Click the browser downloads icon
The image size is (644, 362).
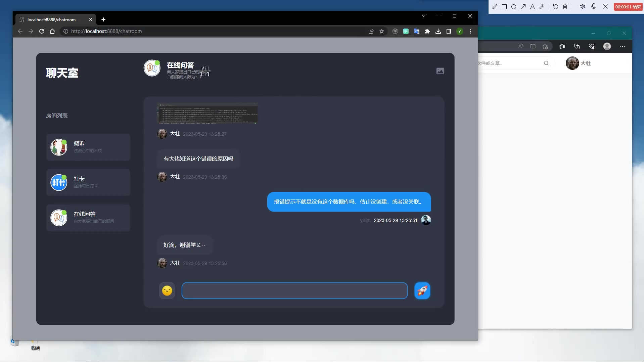point(438,31)
